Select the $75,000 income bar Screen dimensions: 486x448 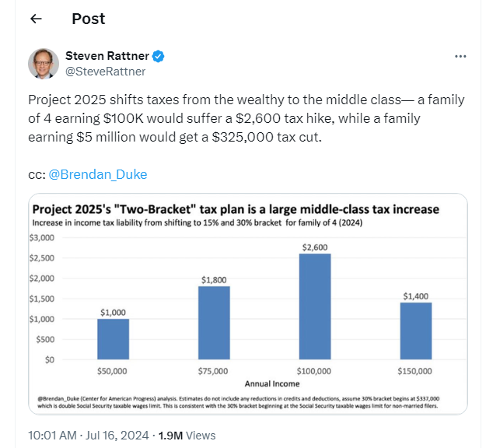[x=214, y=323]
